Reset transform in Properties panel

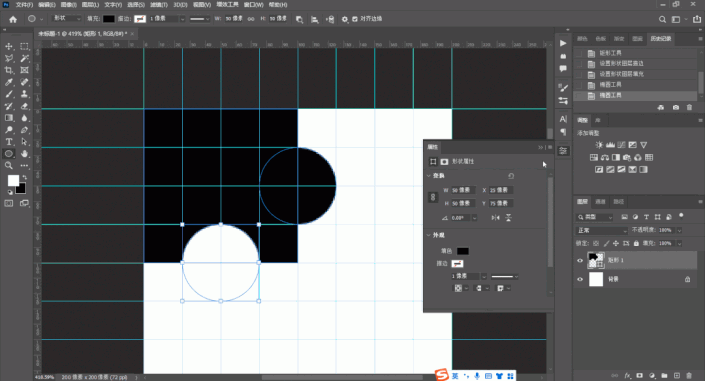(x=511, y=176)
